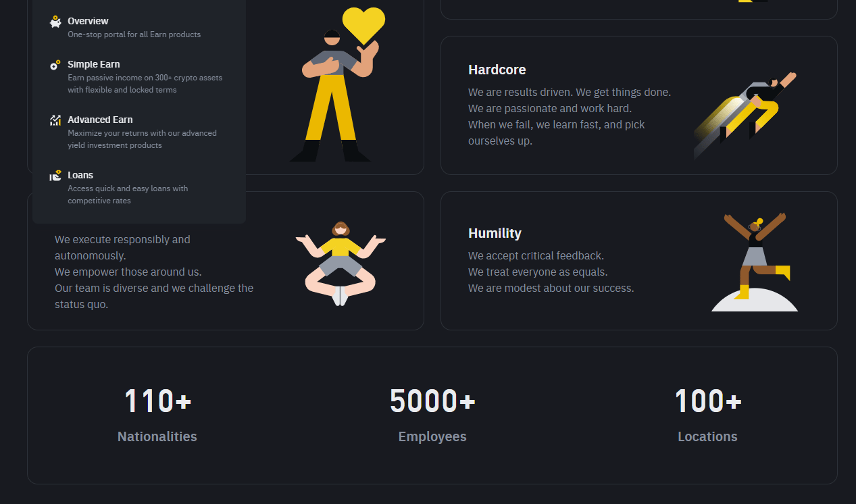Click the Overview piggy bank icon
This screenshot has height=504, width=856.
[55, 22]
